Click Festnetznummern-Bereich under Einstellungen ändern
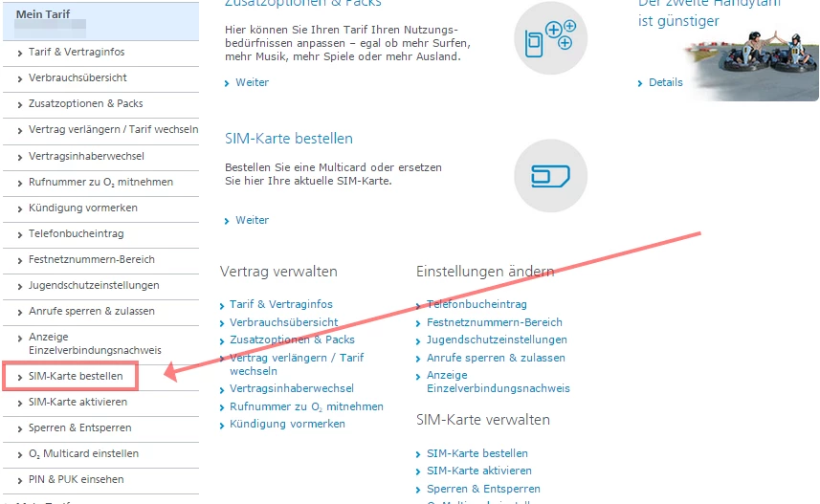This screenshot has width=820, height=504. [494, 322]
